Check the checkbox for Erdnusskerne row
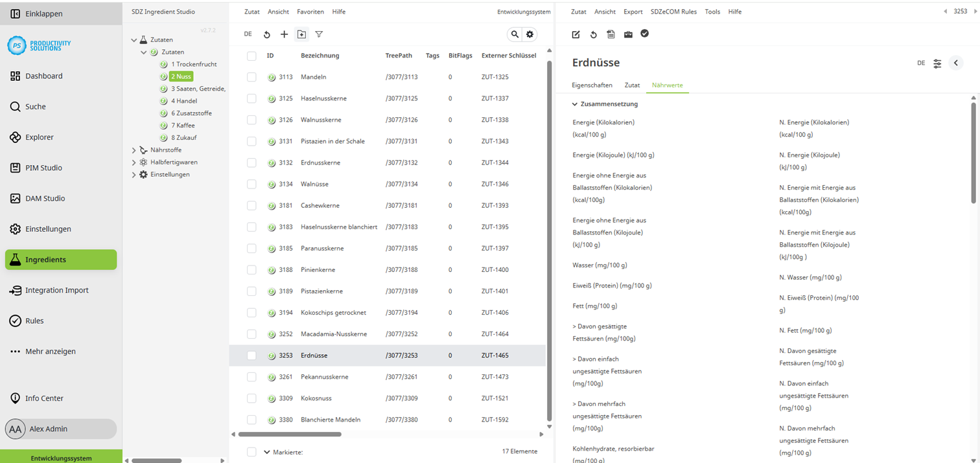This screenshot has height=463, width=980. tap(251, 163)
